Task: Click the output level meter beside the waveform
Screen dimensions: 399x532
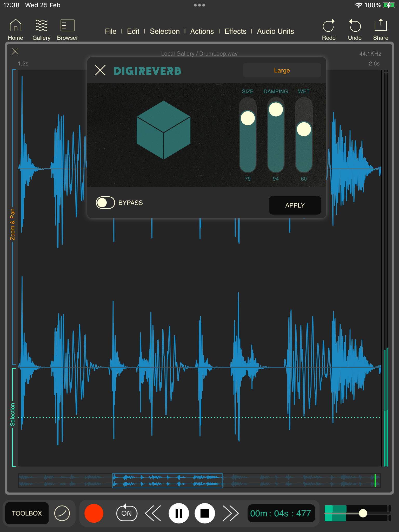Action: click(x=386, y=268)
